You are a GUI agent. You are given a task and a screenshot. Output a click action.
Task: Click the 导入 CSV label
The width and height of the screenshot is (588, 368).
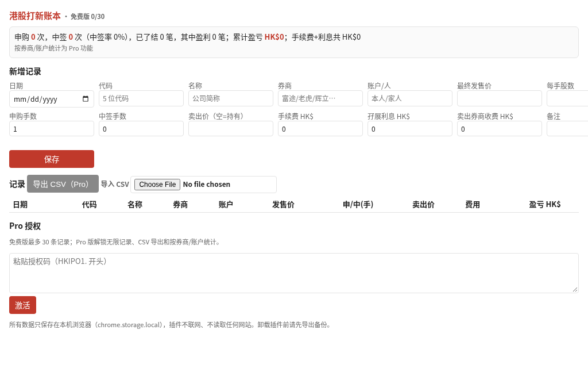(115, 185)
